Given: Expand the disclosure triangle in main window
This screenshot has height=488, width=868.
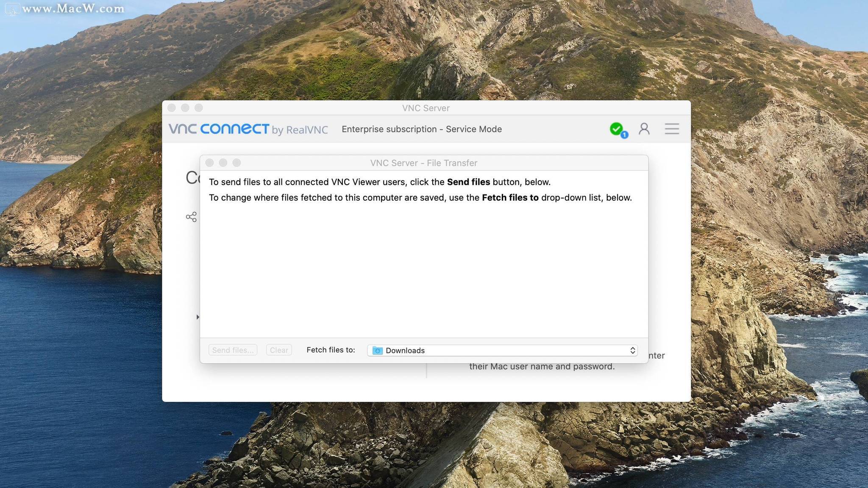Looking at the screenshot, I should (198, 317).
